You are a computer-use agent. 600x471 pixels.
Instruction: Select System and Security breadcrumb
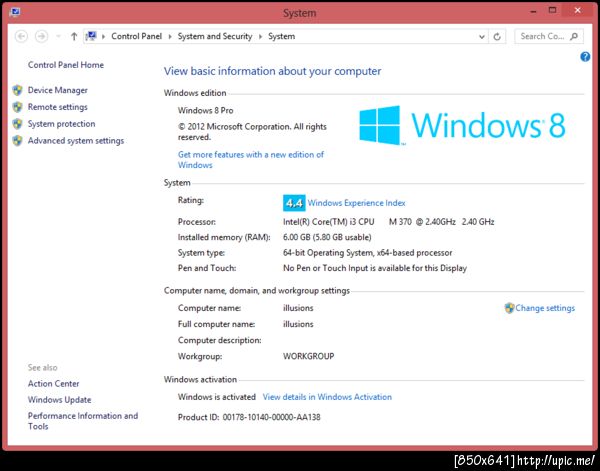(215, 36)
